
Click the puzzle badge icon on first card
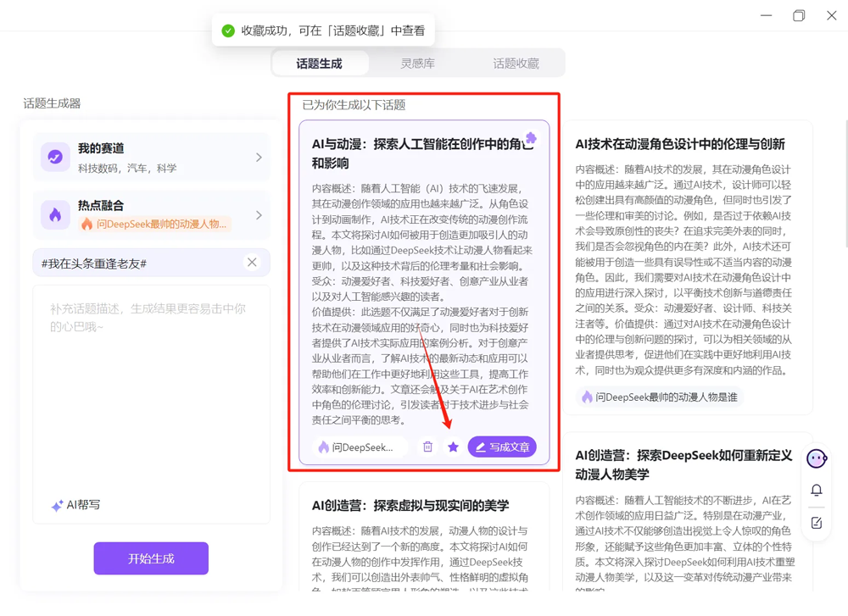coord(531,138)
